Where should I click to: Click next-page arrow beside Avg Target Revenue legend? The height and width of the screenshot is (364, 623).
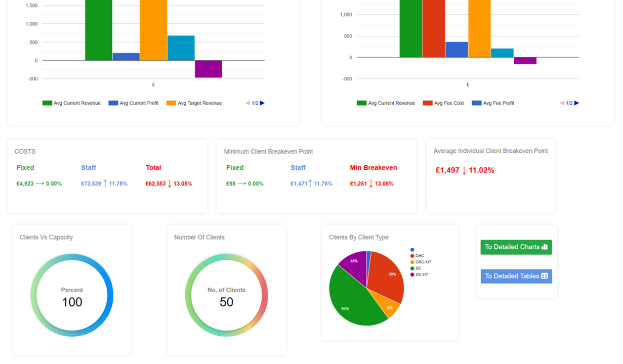coord(262,103)
